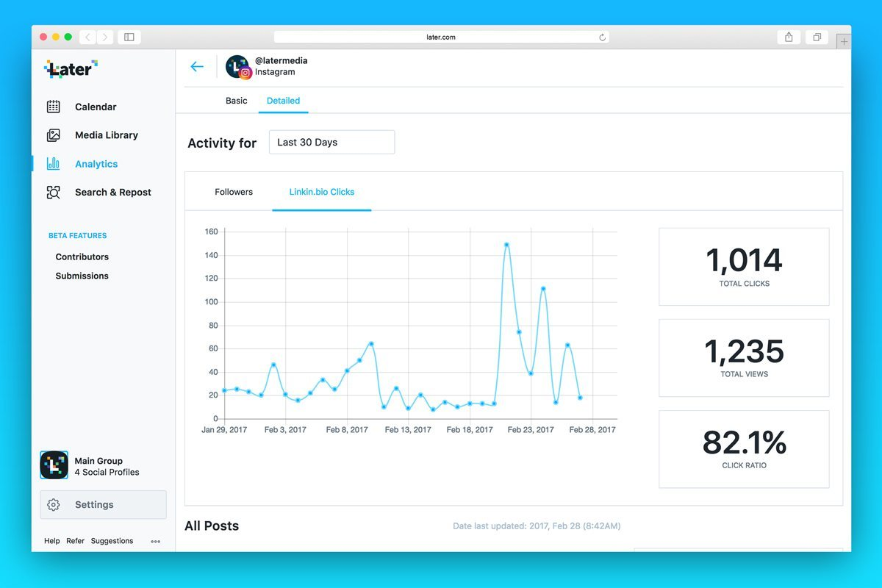Click the second peak point near 110
Viewport: 882px width, 588px height.
pos(543,289)
